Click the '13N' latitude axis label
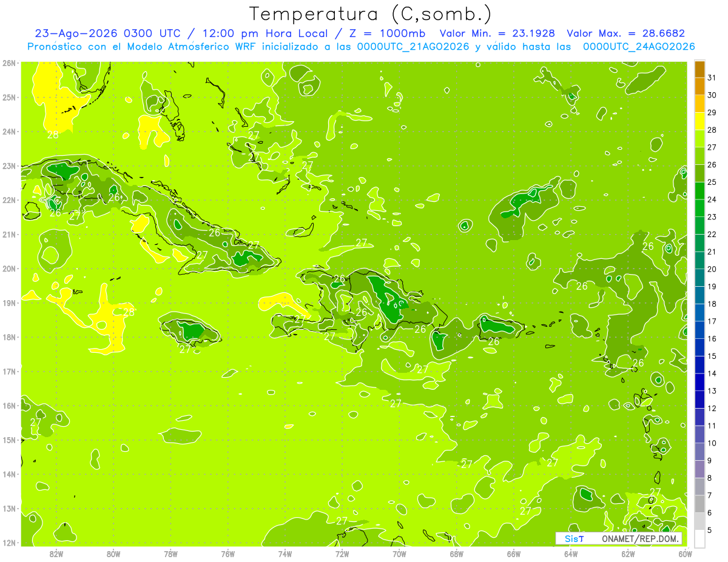728x562 pixels. point(9,509)
